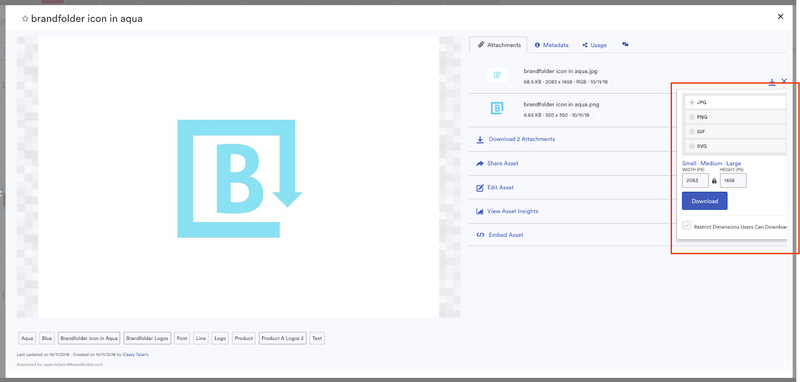
Task: Toggle the aspect ratio lock icon
Action: [714, 181]
